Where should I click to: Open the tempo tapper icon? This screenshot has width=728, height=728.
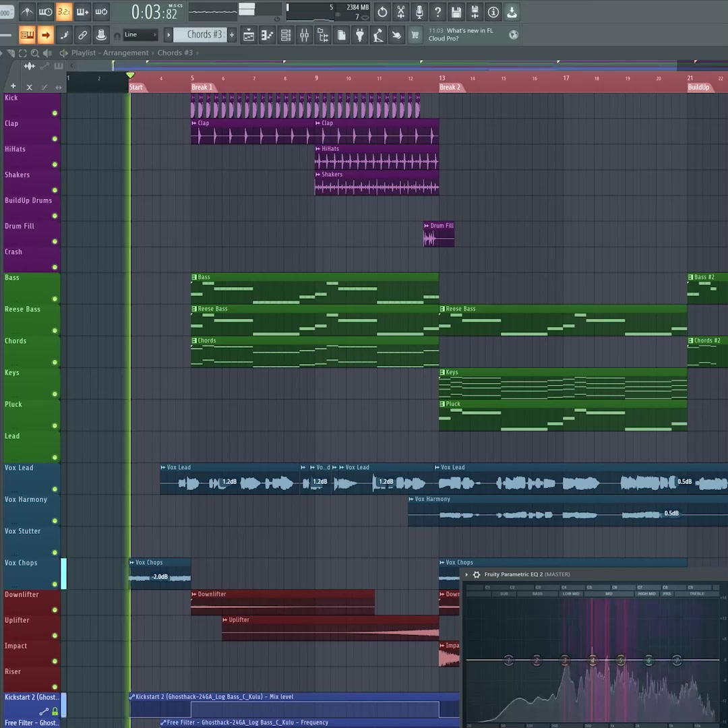click(x=378, y=35)
